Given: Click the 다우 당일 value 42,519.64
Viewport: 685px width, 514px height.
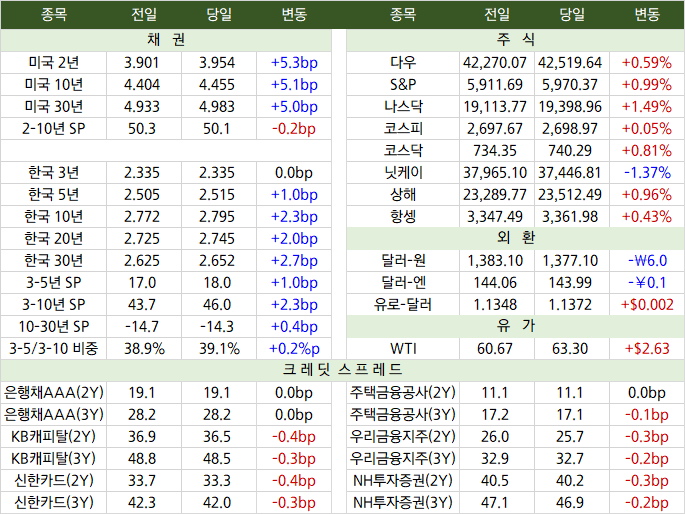Looking at the screenshot, I should (x=570, y=63).
